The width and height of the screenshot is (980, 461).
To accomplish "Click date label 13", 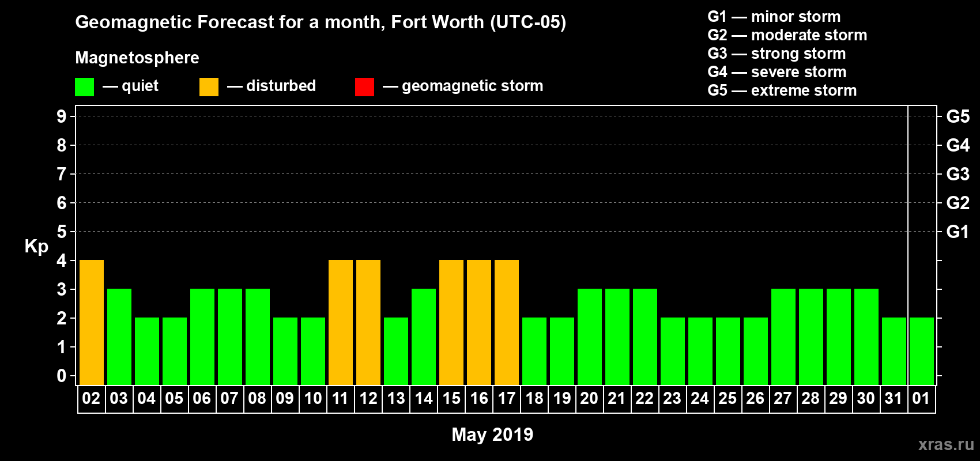I will coord(395,399).
